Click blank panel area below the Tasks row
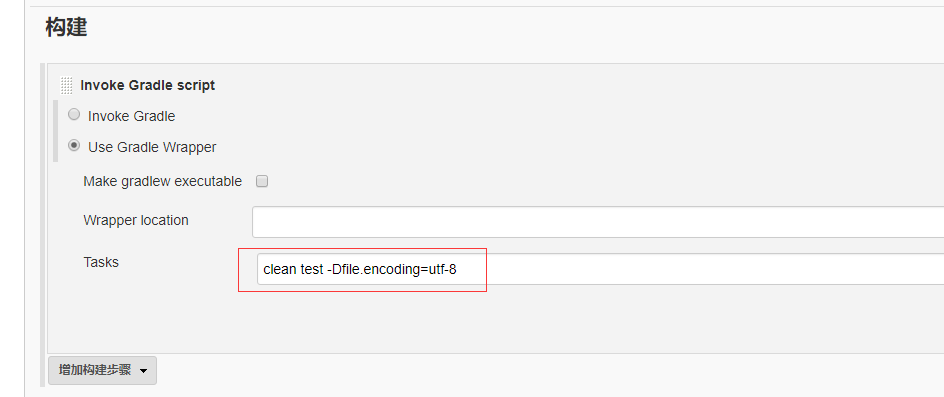 [x=482, y=319]
